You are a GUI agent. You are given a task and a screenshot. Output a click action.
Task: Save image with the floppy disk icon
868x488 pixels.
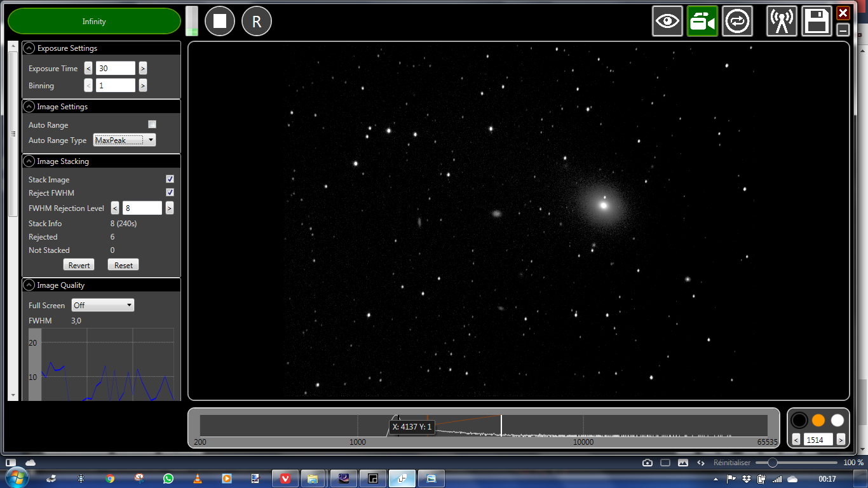click(817, 21)
